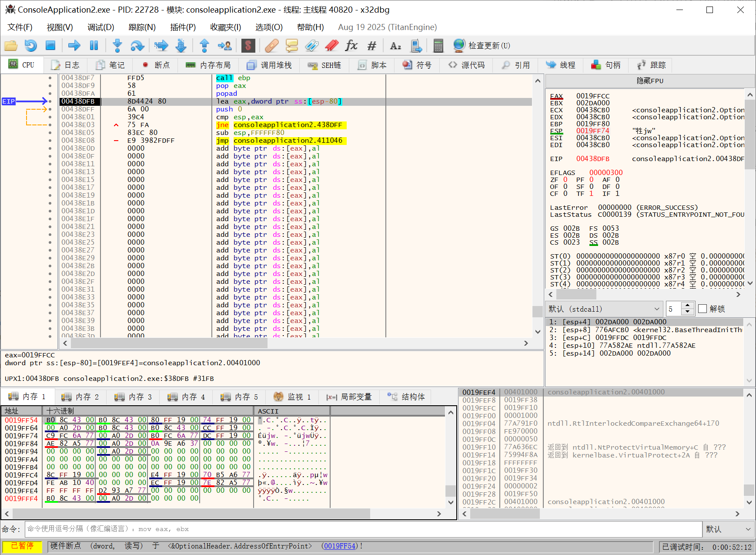Follow the 0019FF54 link in status bar
Image resolution: width=756 pixels, height=555 pixels.
point(339,546)
